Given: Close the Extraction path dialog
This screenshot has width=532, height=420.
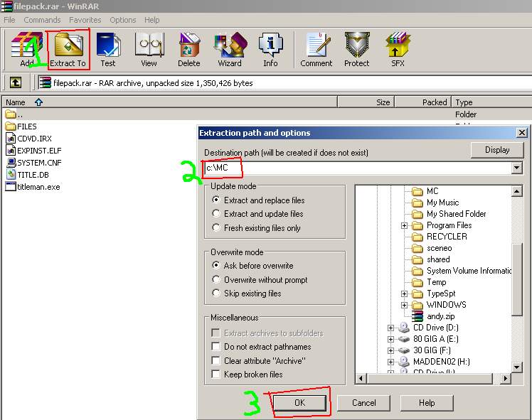Looking at the screenshot, I should click(x=522, y=133).
